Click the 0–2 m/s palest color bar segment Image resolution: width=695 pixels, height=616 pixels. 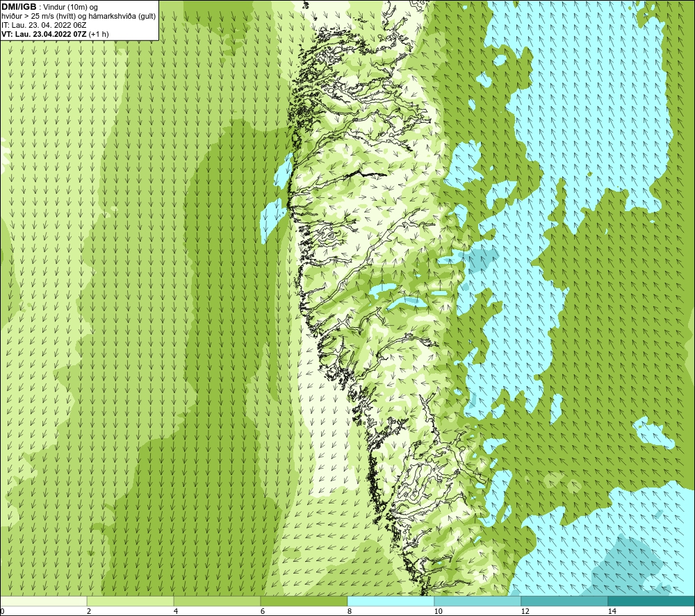pos(43,601)
